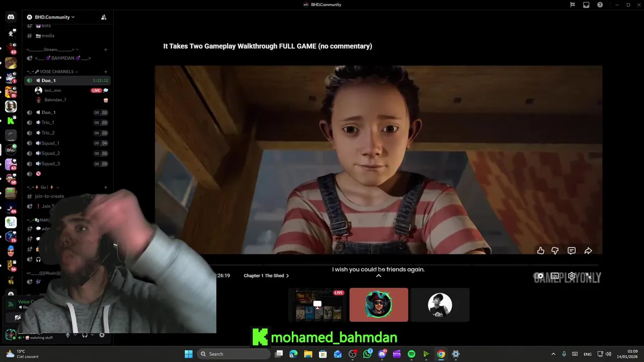The height and width of the screenshot is (362, 644).
Task: Open video comments icon
Action: coord(572,250)
